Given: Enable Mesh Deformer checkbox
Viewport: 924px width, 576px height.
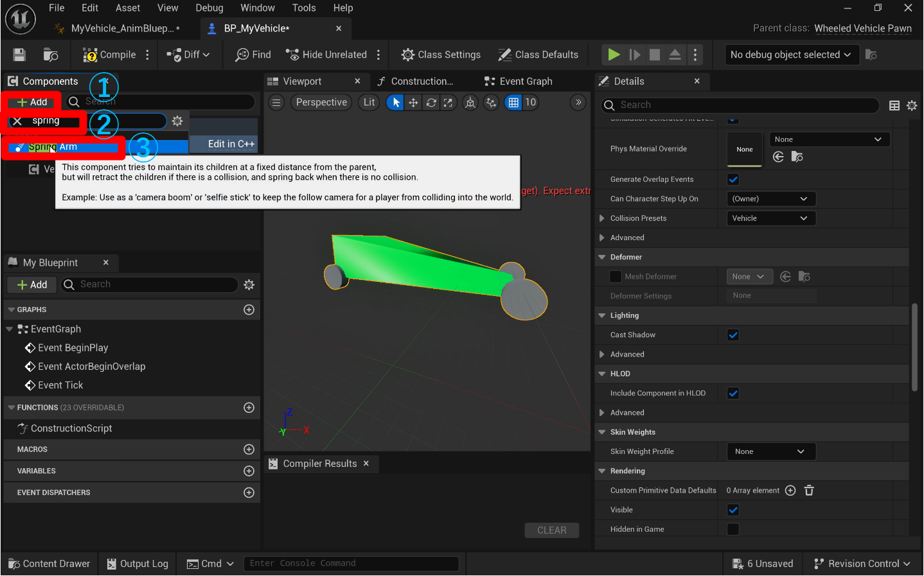Looking at the screenshot, I should point(616,277).
